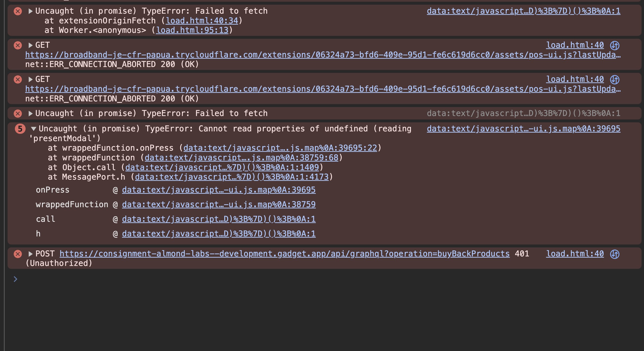This screenshot has width=644, height=351.
Task: Expand the first GET request entry
Action: (x=30, y=45)
